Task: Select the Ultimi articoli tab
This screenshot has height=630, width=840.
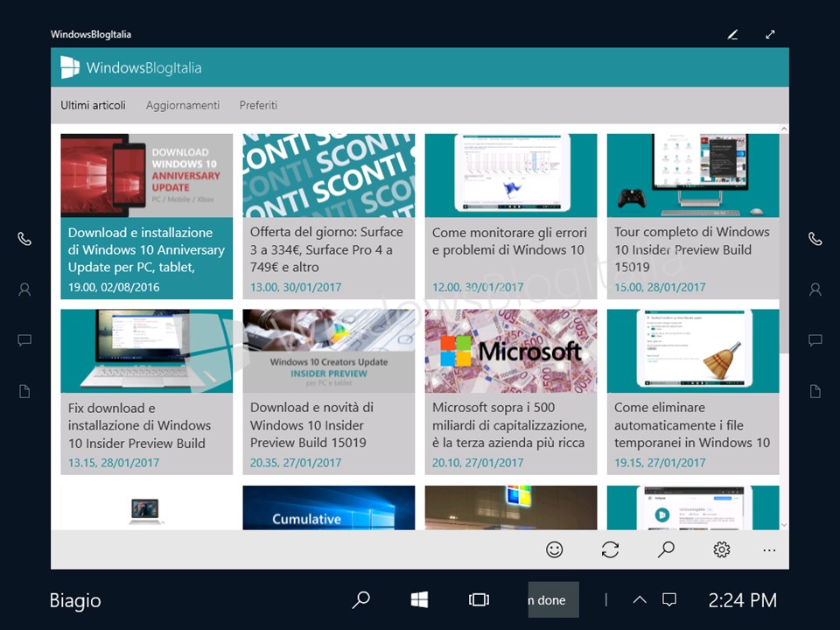Action: (94, 105)
